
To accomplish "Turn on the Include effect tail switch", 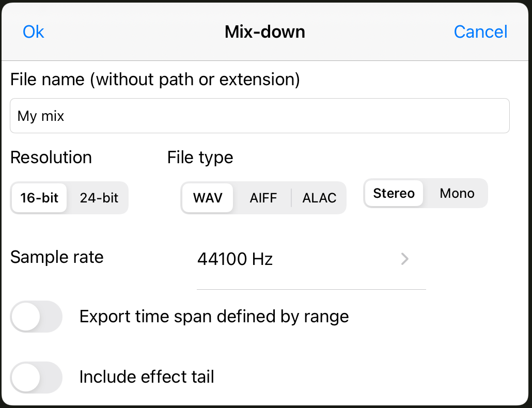I will (37, 377).
